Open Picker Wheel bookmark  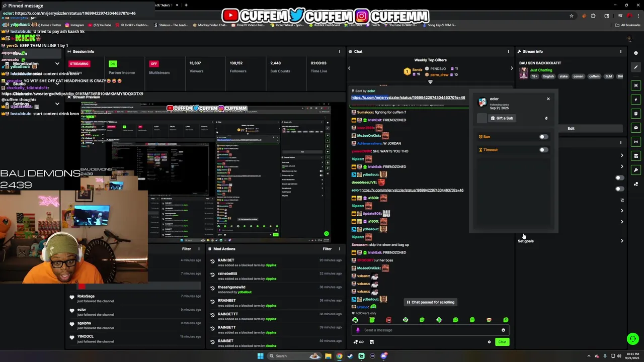[x=287, y=25]
